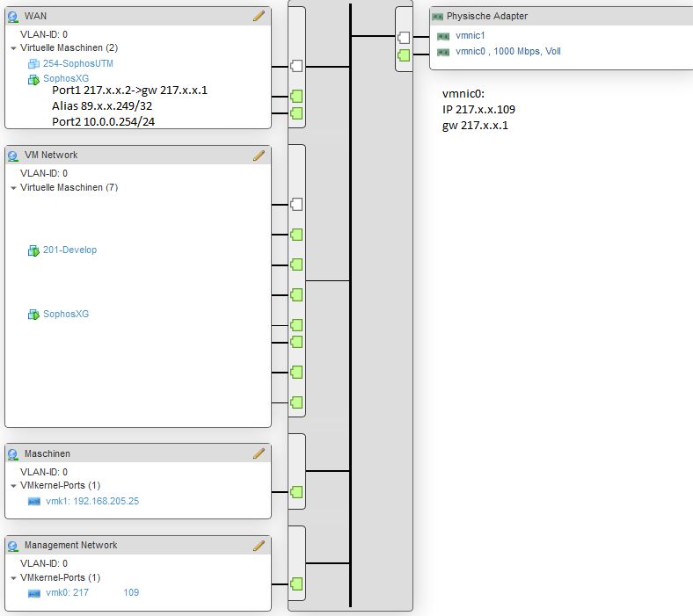Image resolution: width=693 pixels, height=616 pixels.
Task: Click the Maschinen port group pencil icon
Action: [259, 453]
